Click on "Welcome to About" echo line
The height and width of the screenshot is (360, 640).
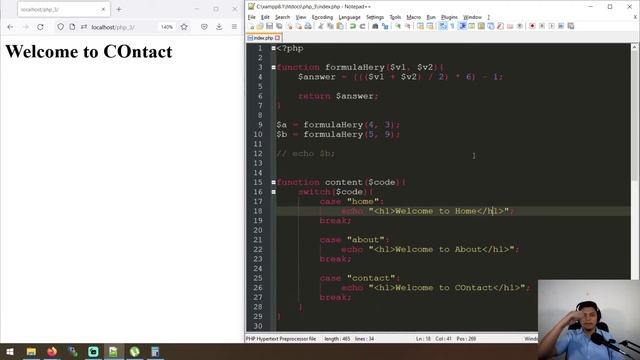(430, 249)
